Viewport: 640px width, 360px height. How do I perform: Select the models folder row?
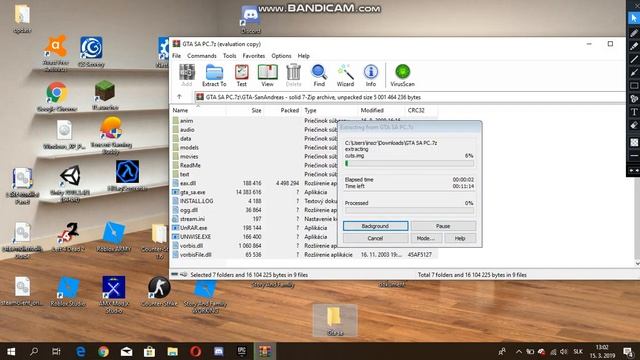tap(254, 147)
